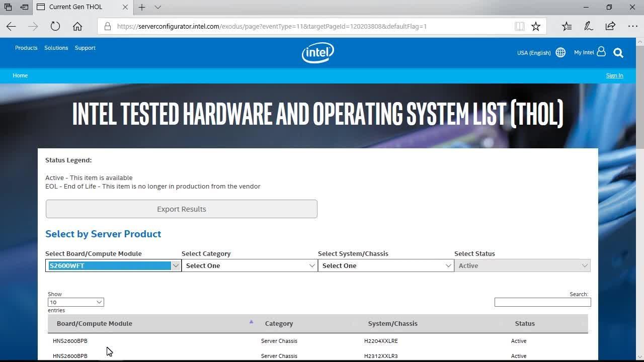The image size is (644, 362).
Task: Open the Products menu
Action: click(26, 48)
